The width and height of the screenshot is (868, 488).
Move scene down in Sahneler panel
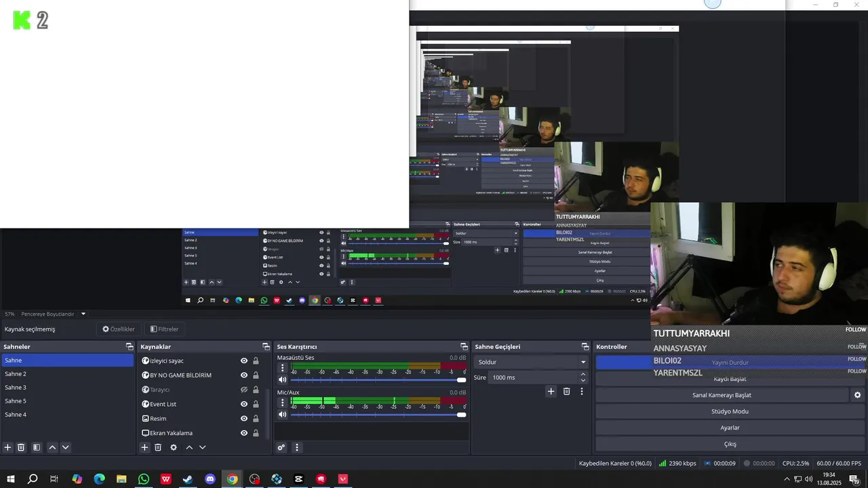(x=66, y=447)
